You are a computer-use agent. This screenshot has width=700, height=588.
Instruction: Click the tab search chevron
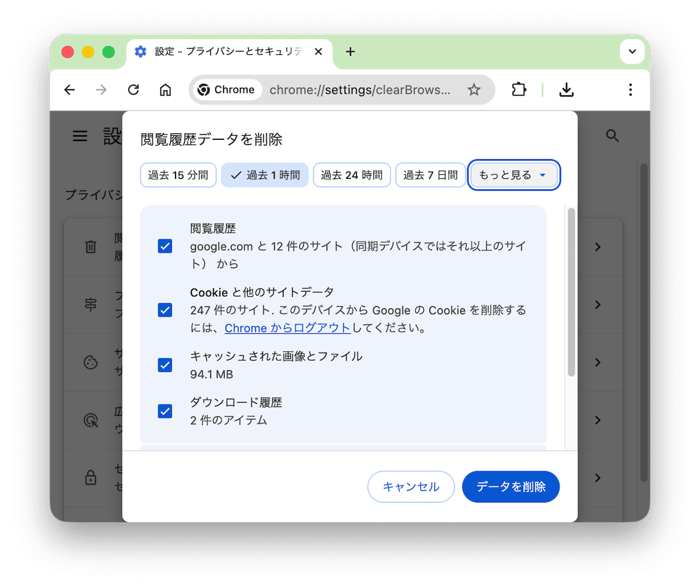coord(632,51)
